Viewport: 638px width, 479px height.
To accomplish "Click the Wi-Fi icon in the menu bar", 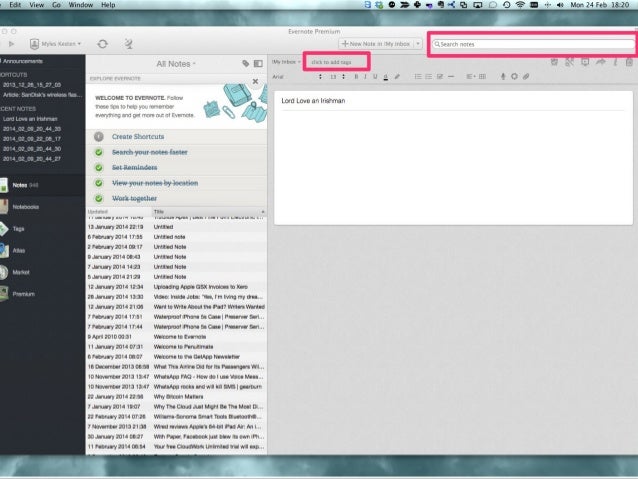I will [520, 5].
